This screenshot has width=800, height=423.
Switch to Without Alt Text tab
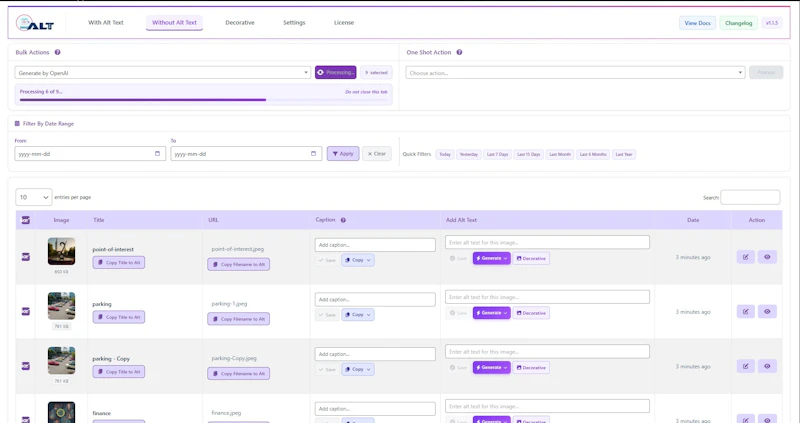point(174,22)
